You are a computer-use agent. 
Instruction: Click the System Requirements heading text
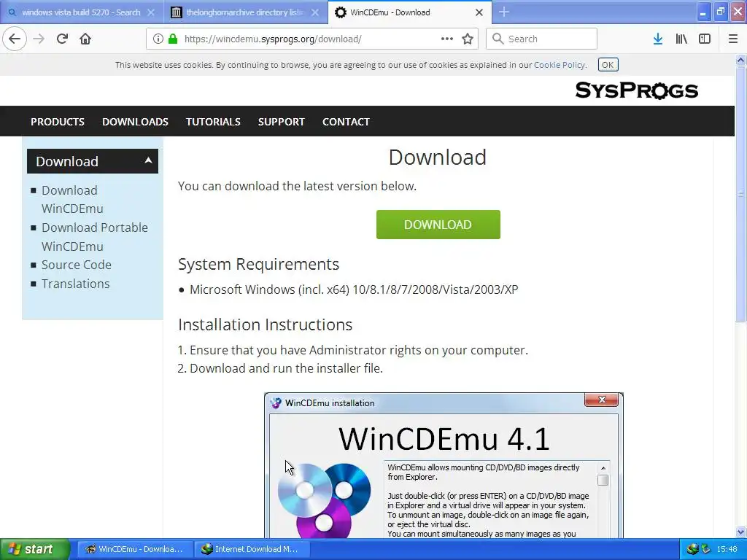[x=259, y=264]
